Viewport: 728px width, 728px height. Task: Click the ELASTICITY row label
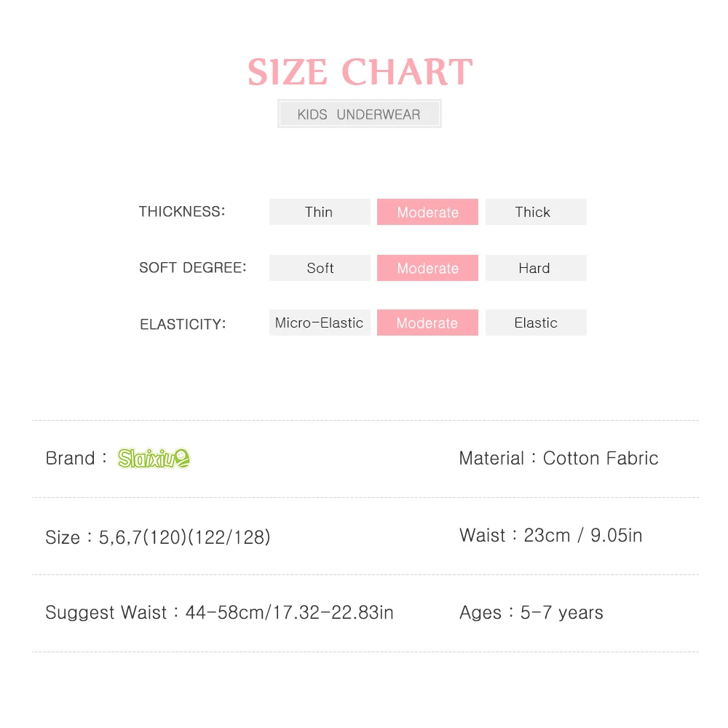pyautogui.click(x=183, y=324)
